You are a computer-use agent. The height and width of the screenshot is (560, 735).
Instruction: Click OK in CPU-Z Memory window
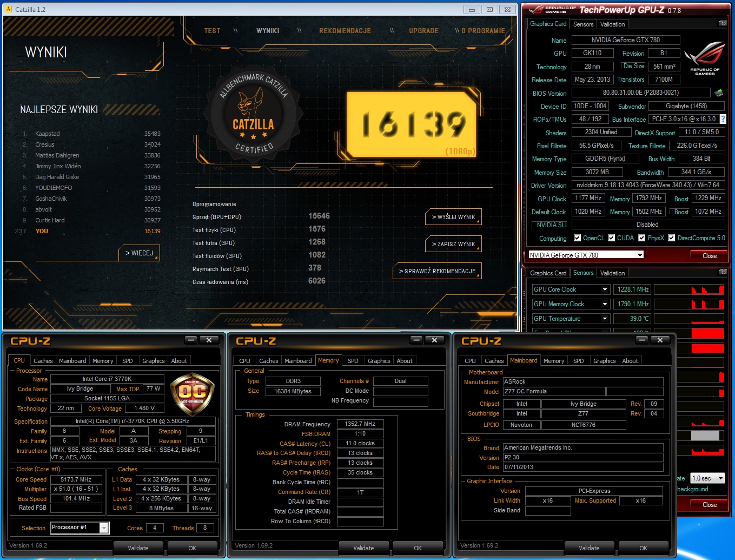[418, 548]
